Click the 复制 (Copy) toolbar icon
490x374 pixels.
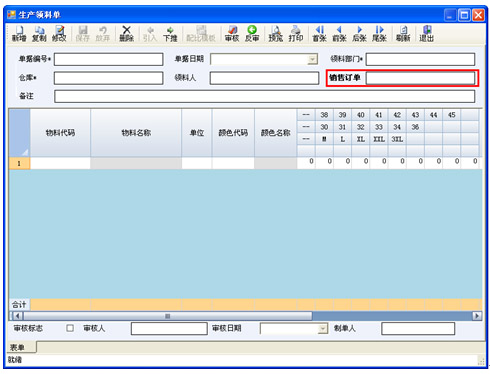pos(39,34)
